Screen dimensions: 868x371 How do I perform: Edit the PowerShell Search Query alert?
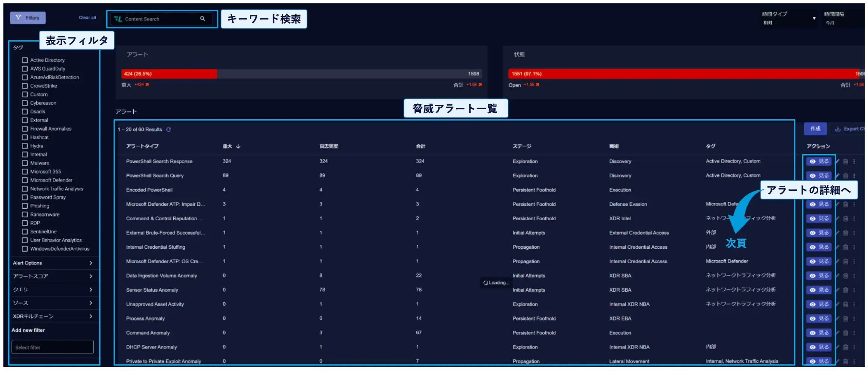click(838, 176)
